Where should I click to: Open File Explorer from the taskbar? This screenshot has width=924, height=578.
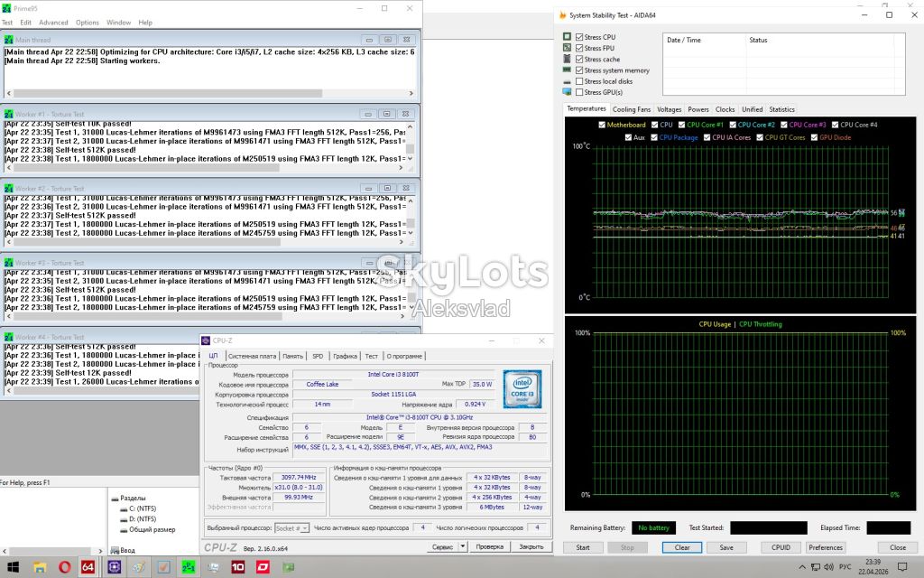[x=40, y=567]
